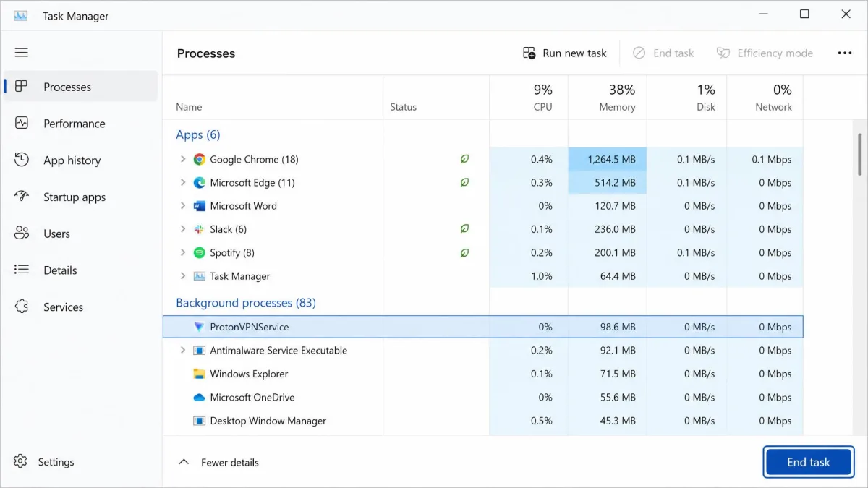Click Edge's 514.2 MB memory cell
868x488 pixels.
coord(608,183)
